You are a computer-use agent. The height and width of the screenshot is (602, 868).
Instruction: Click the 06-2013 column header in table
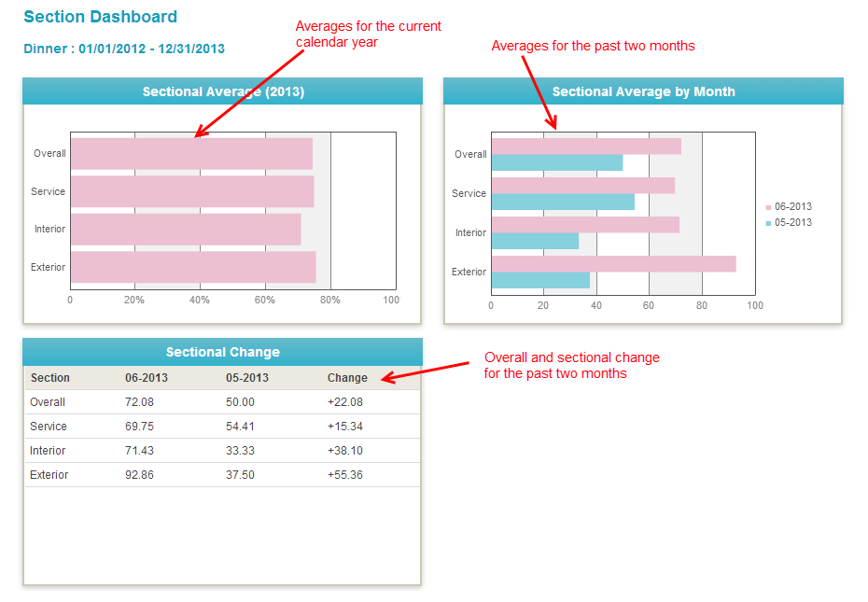[147, 378]
